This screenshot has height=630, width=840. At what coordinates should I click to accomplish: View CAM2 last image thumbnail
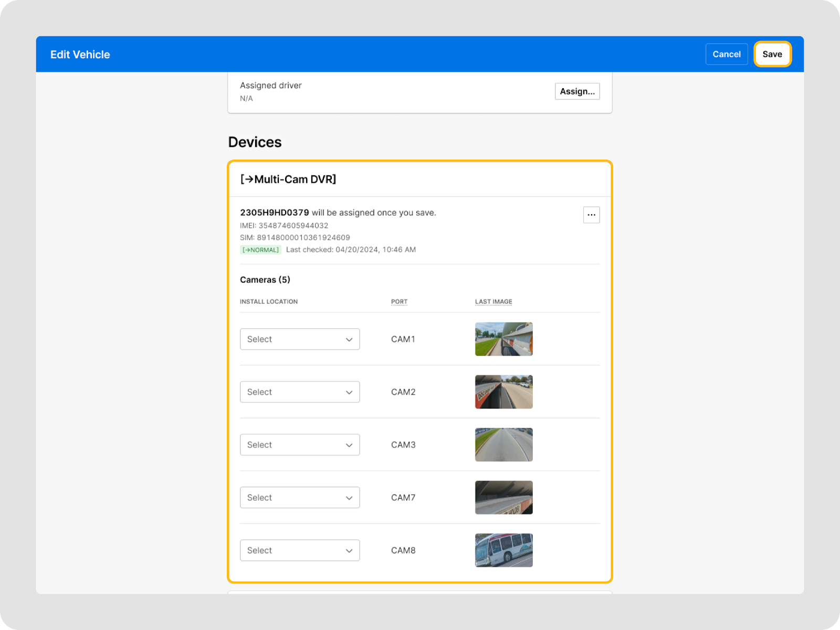[x=503, y=392]
